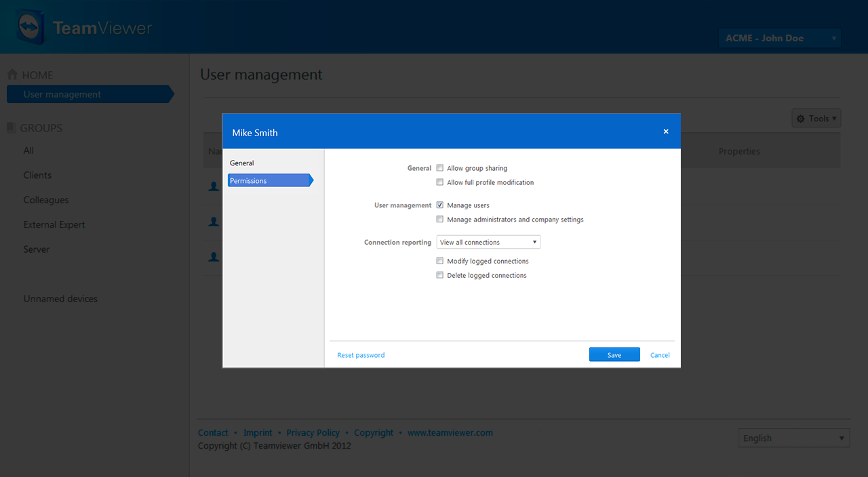The width and height of the screenshot is (868, 477).
Task: Disable the Manage users checkbox
Action: [439, 205]
